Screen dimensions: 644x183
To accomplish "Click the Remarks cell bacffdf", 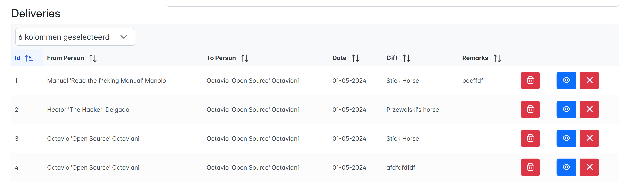I will click(x=472, y=81).
